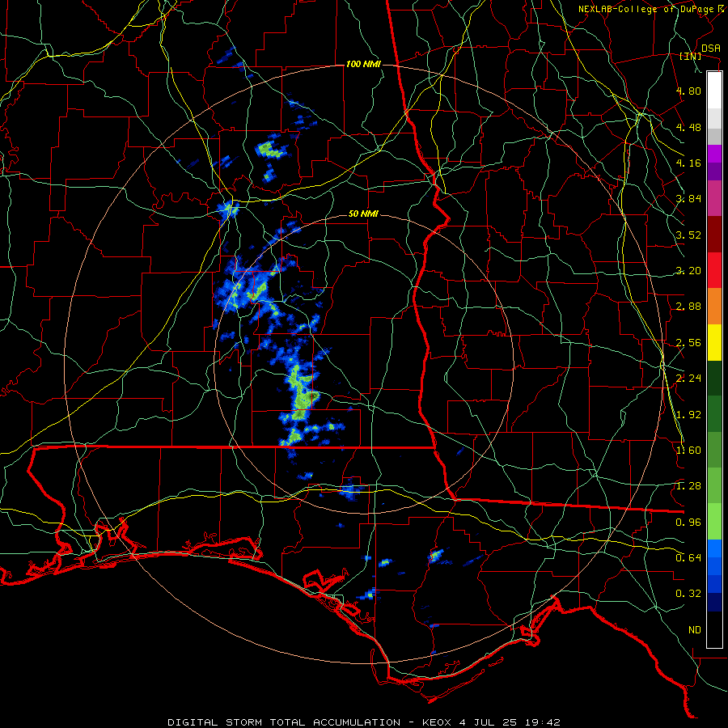728x728 pixels.
Task: Click the white color swatch at legend top
Action: (714, 90)
